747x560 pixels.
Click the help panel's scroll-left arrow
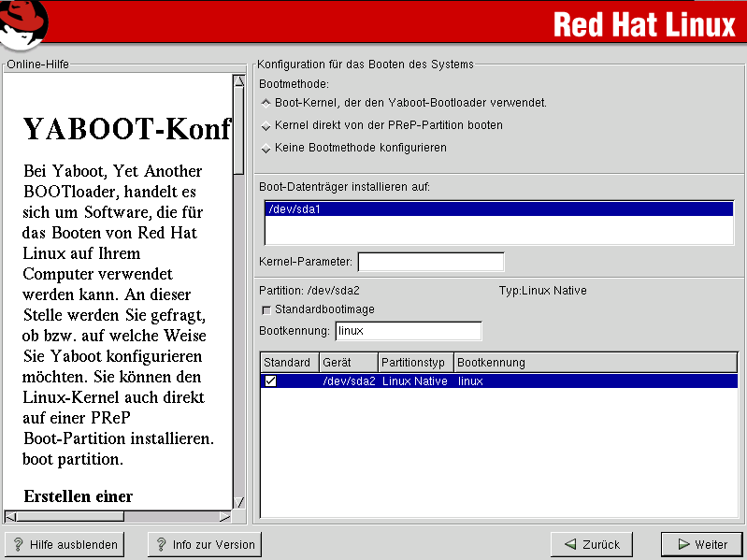point(10,516)
